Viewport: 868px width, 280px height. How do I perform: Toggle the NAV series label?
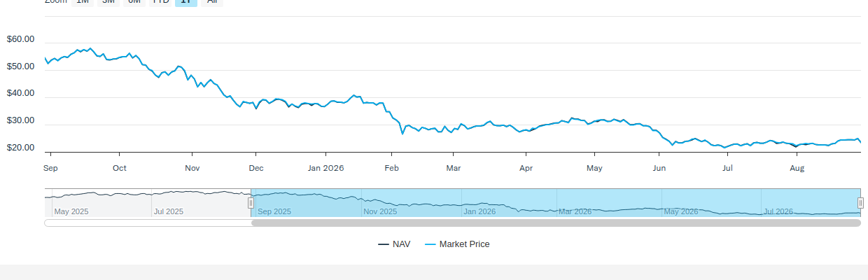(402, 244)
